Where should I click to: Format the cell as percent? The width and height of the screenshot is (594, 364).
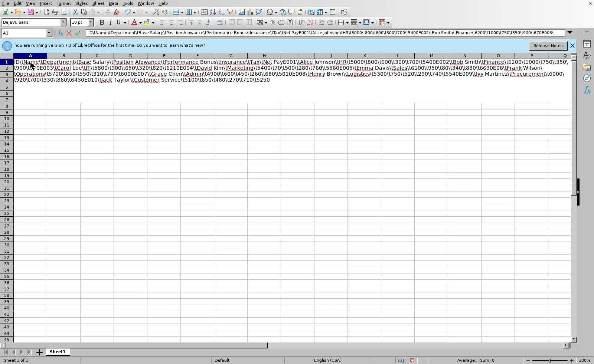273,23
